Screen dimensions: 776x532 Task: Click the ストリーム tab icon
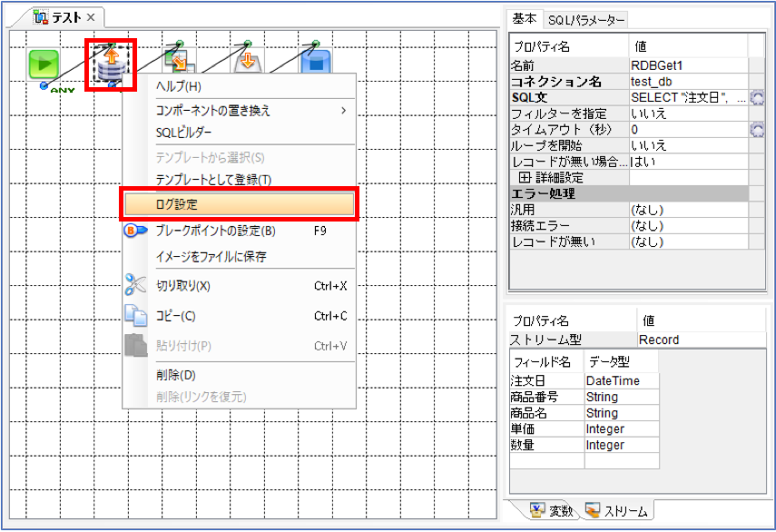point(592,509)
